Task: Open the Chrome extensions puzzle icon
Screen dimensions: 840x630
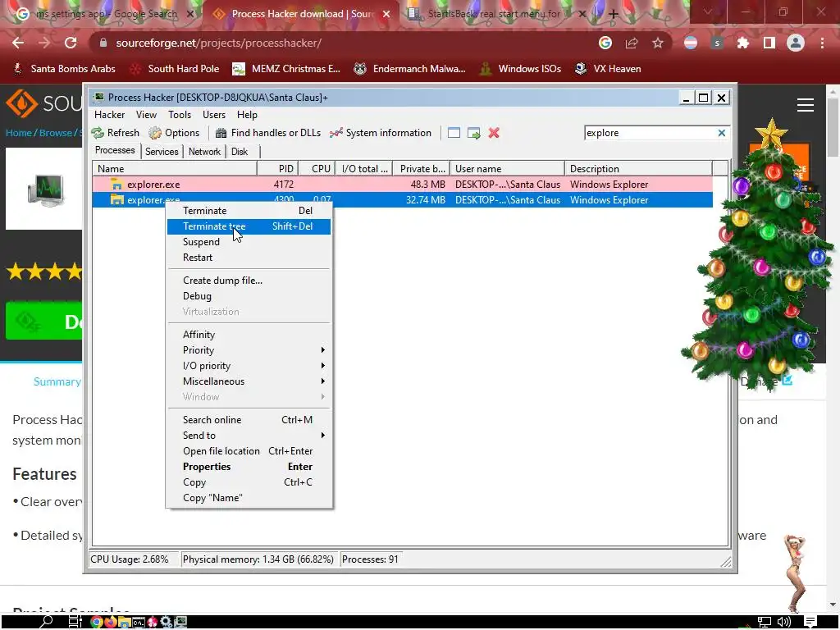Action: pos(743,43)
